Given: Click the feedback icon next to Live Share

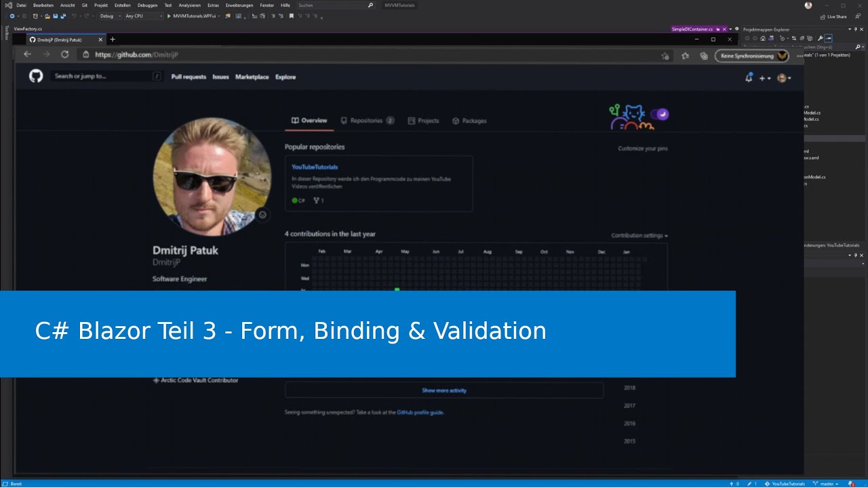Looking at the screenshot, I should 858,17.
